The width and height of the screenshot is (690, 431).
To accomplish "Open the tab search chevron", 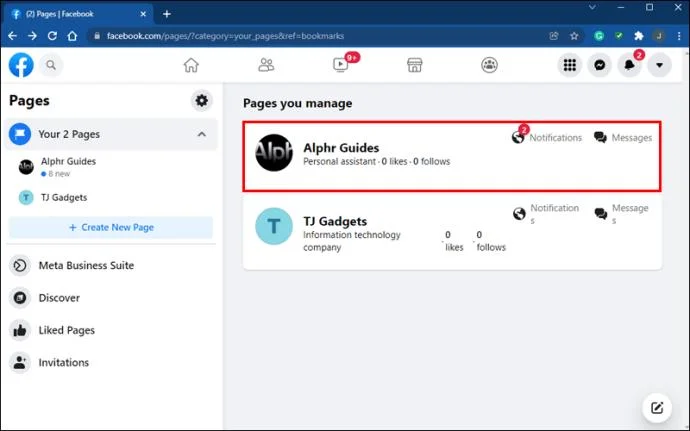I will tap(592, 7).
